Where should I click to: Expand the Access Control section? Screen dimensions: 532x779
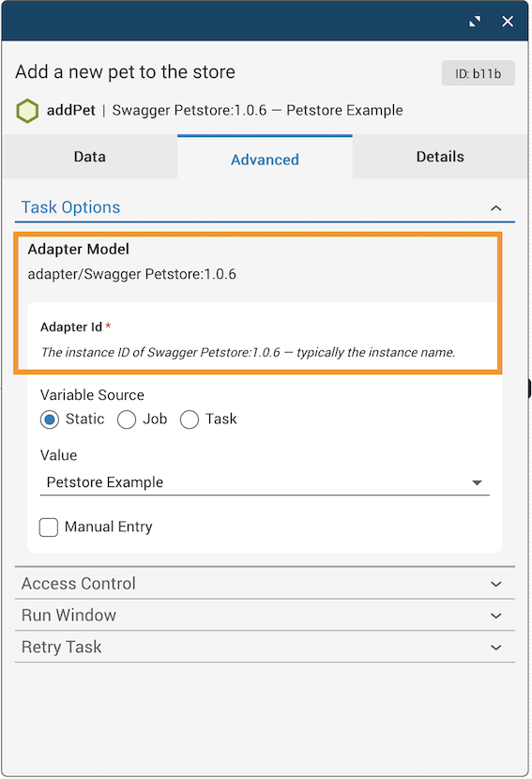click(x=265, y=583)
